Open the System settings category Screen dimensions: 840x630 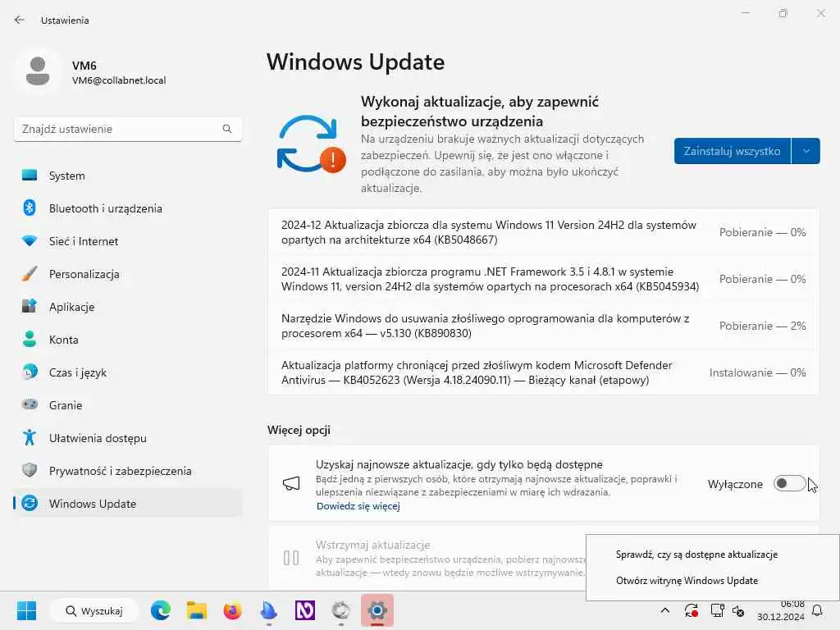(x=127, y=176)
